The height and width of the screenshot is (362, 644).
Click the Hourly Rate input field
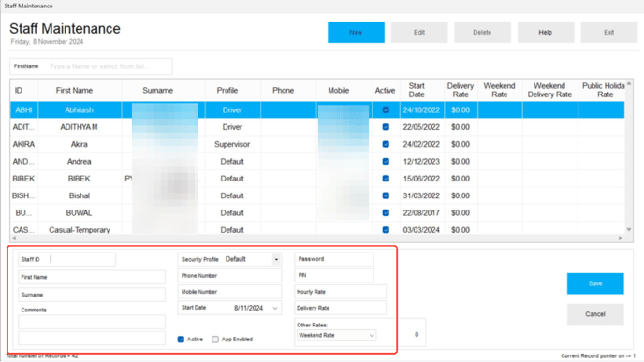(x=341, y=292)
